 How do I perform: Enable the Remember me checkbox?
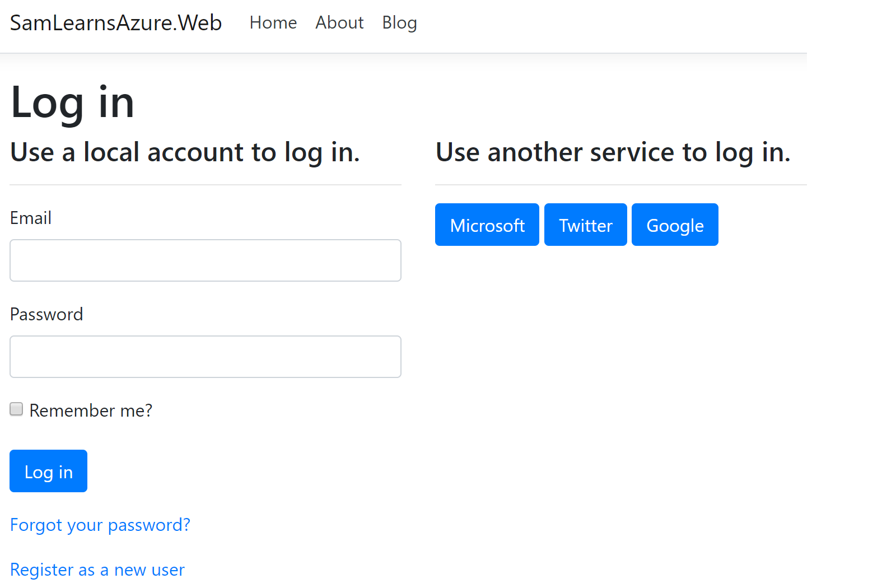click(x=17, y=409)
